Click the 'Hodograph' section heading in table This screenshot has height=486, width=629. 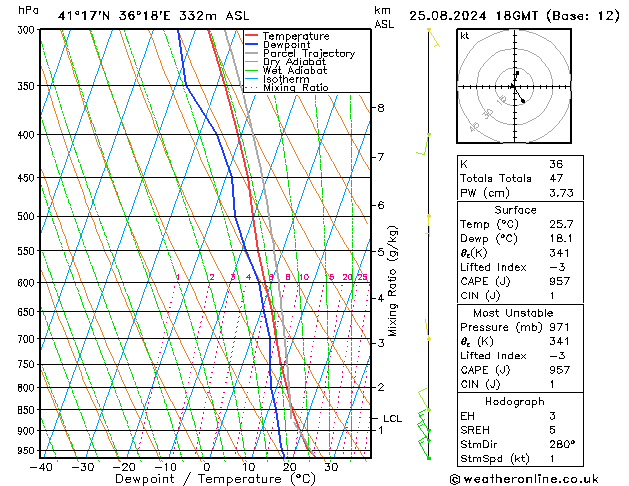coord(515,402)
